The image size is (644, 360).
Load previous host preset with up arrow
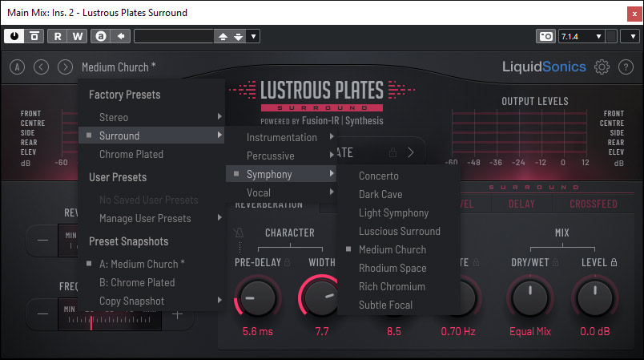coord(223,37)
